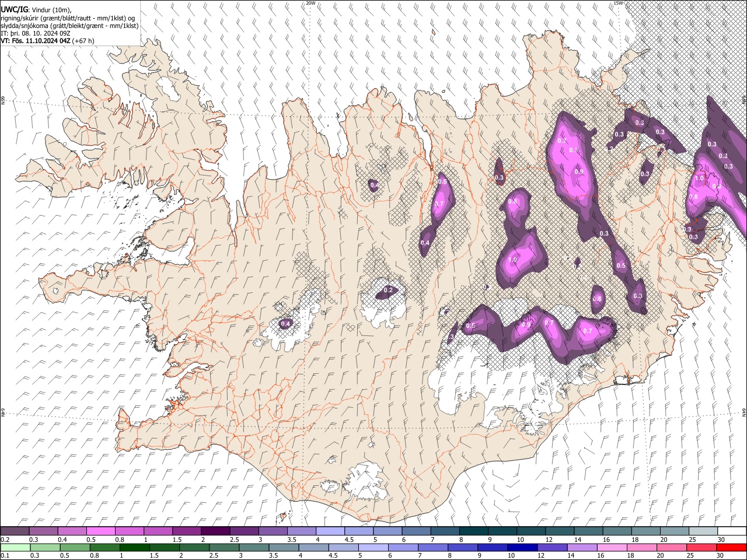Select the 0.4–0.5 orchid swatch in snow scale
The image size is (747, 560).
tap(72, 531)
